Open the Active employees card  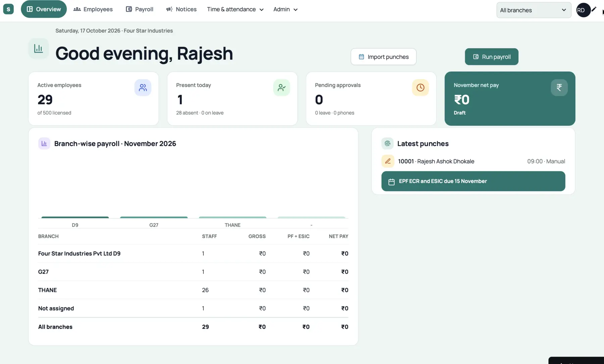click(x=94, y=99)
